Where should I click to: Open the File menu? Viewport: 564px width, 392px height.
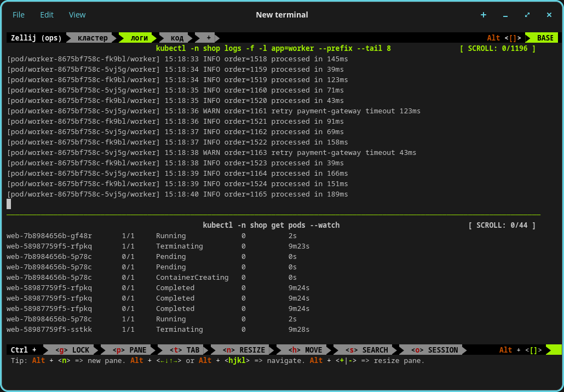point(19,15)
